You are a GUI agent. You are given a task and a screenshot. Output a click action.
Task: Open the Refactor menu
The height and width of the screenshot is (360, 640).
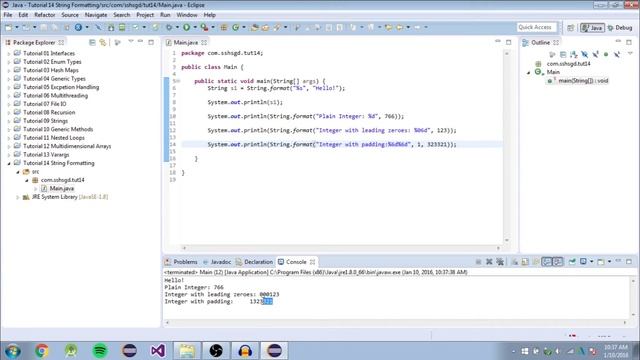(44, 15)
